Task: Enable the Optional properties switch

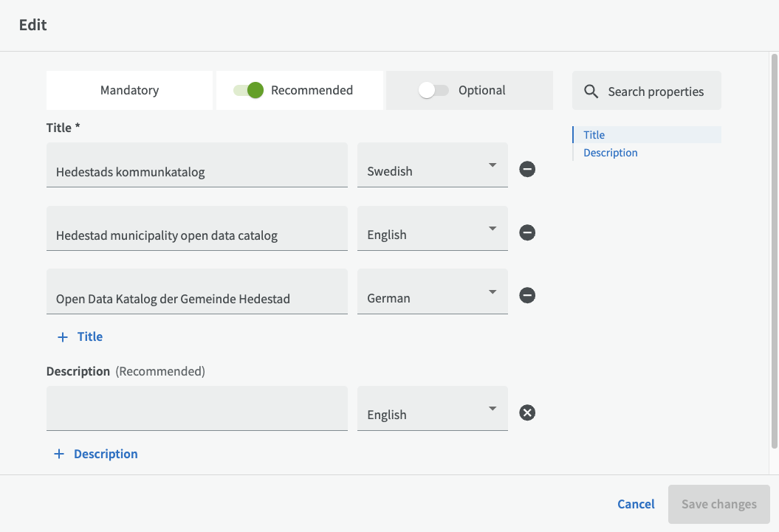Action: click(x=433, y=91)
